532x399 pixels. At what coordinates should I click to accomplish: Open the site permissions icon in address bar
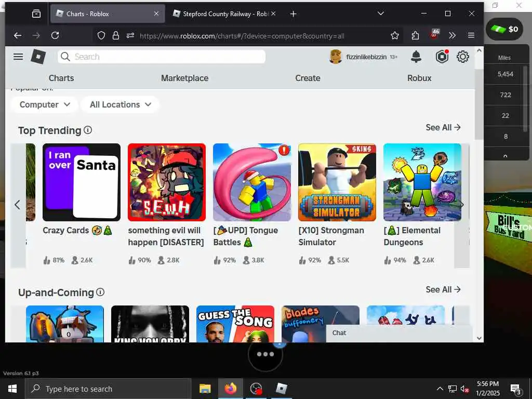(x=130, y=36)
